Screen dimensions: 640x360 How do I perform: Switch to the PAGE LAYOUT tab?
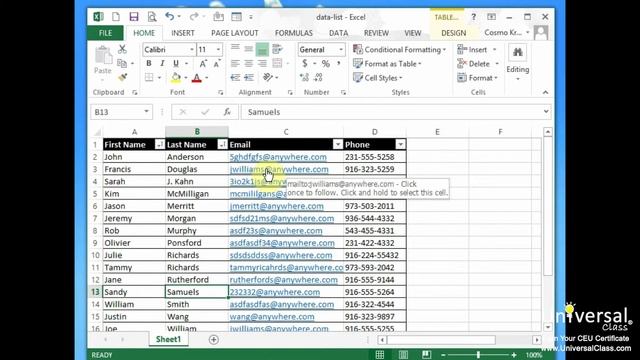[x=235, y=33]
